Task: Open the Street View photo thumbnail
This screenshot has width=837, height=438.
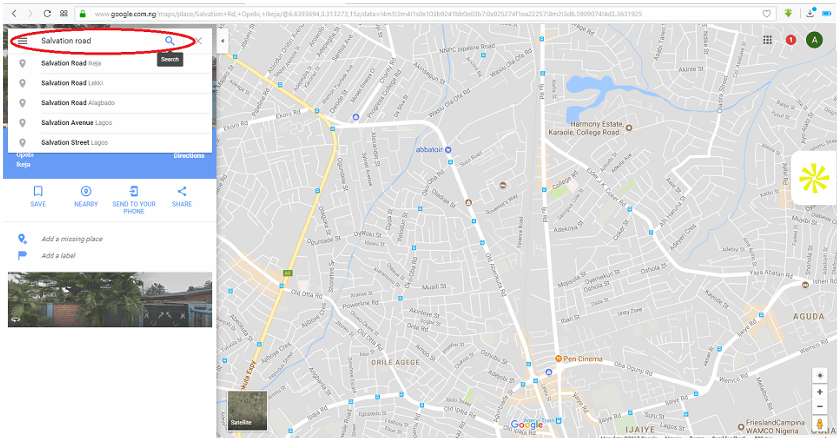Action: point(109,298)
